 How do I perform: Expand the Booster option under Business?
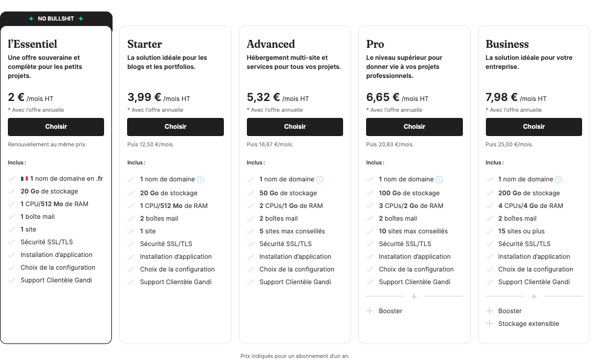click(x=509, y=311)
